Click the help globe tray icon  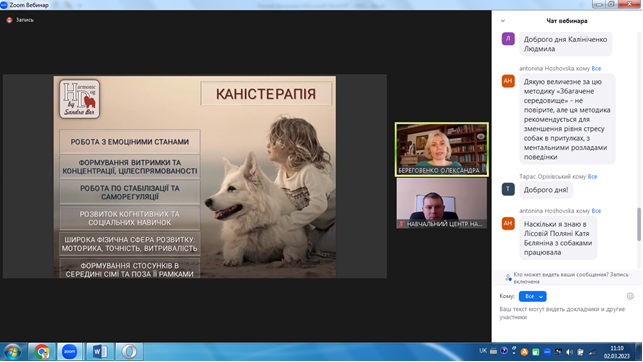point(504,351)
